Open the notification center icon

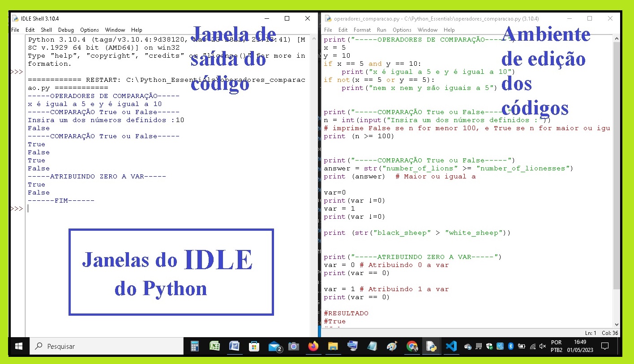point(605,346)
